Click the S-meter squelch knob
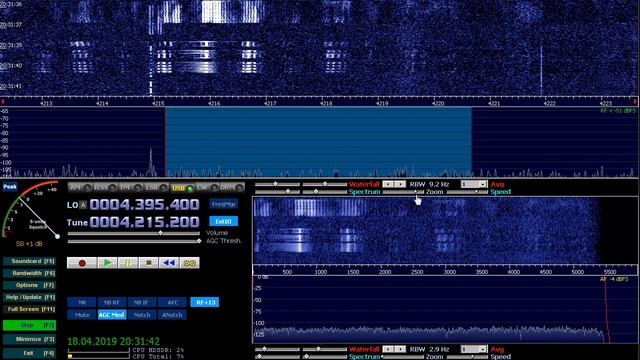This screenshot has width=640, height=360. 58,236
